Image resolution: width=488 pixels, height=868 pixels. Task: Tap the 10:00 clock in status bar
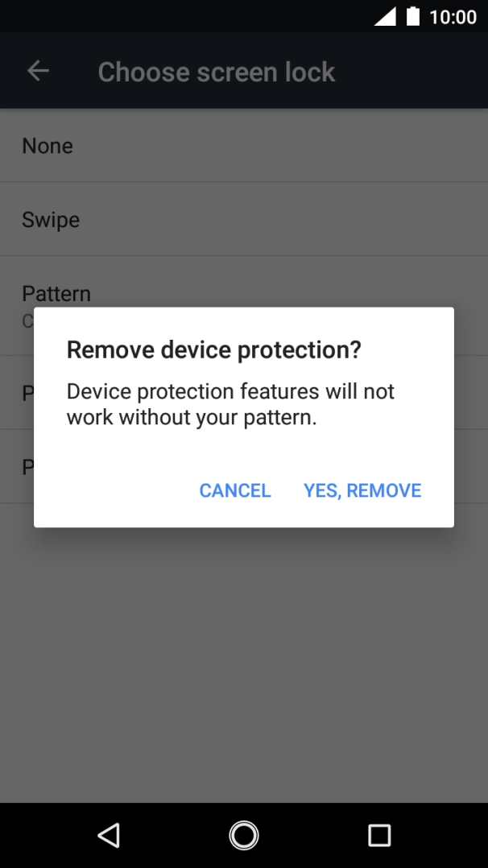coord(453,17)
